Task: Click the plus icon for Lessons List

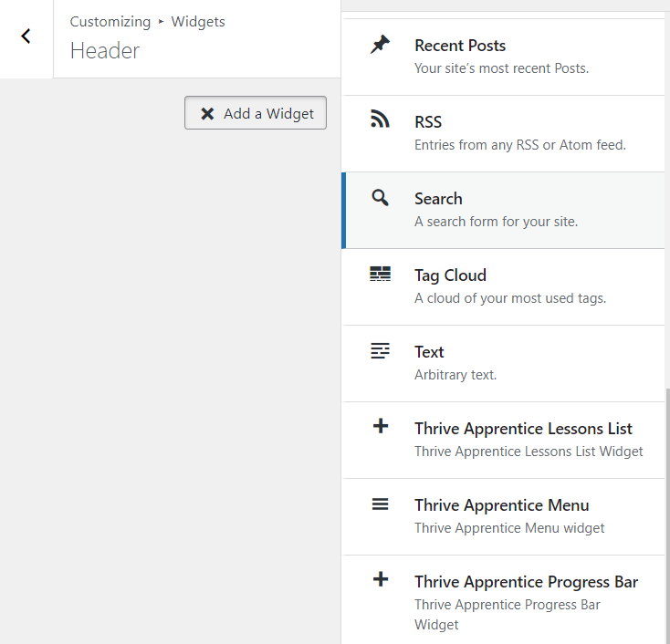Action: 381,427
